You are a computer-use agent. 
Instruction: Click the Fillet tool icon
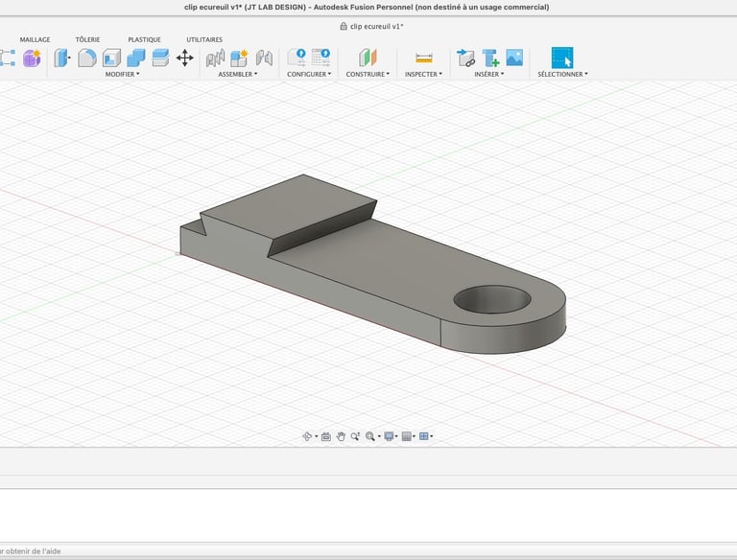pos(87,58)
